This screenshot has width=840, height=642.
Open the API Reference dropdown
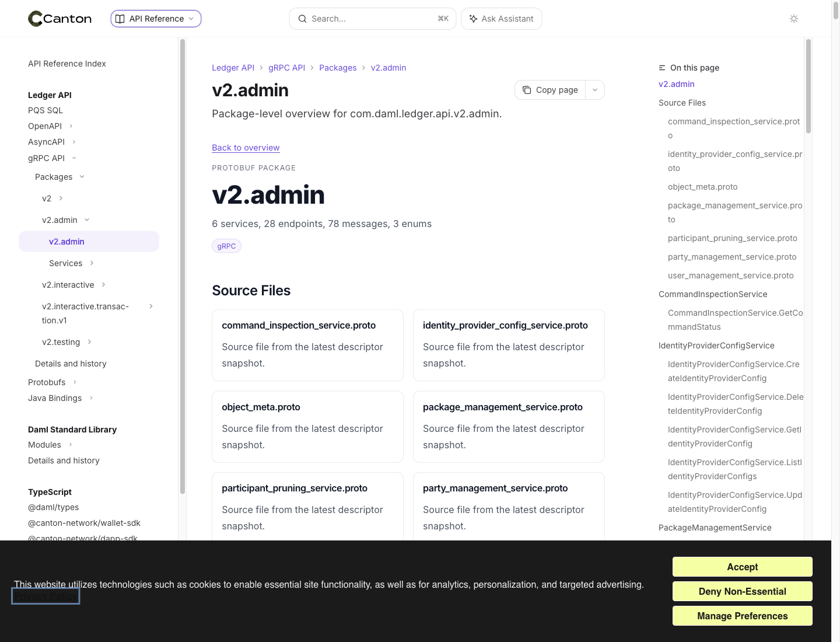tap(156, 19)
